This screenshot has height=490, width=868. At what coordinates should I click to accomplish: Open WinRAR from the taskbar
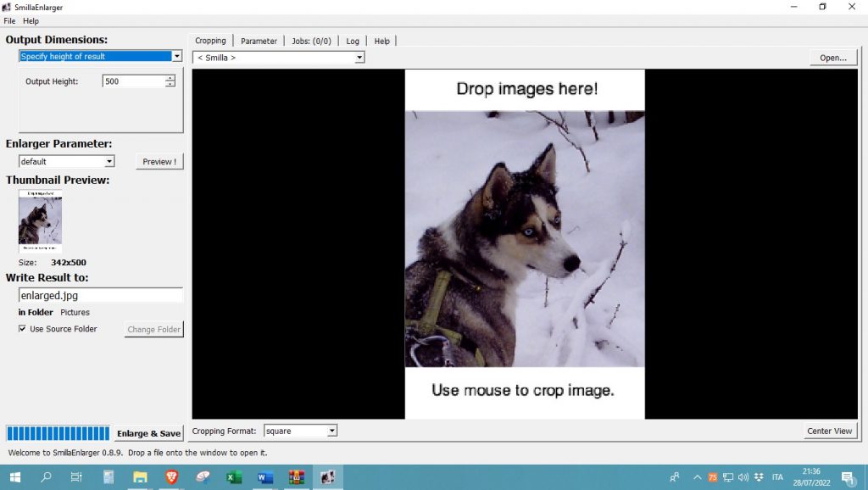click(x=296, y=477)
